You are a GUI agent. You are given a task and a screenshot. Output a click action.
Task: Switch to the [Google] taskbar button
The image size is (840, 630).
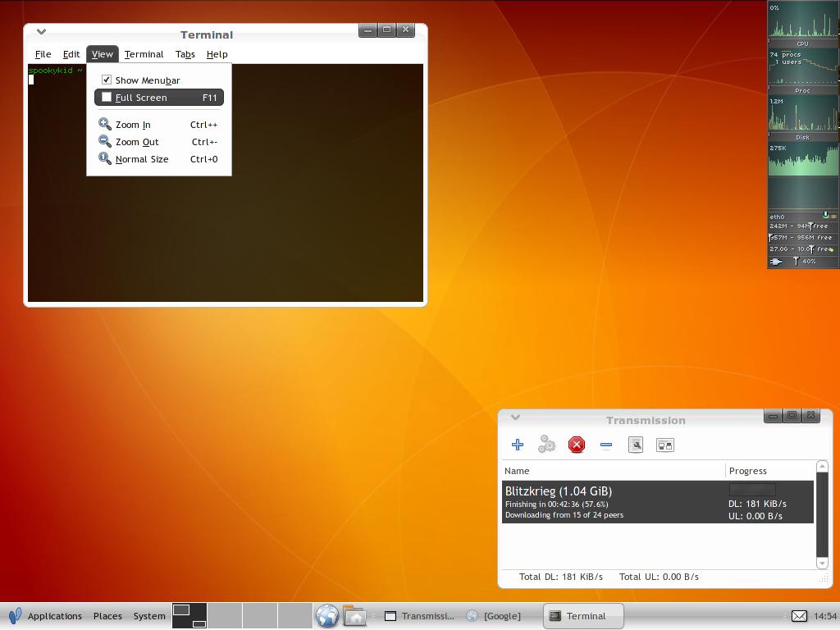(x=494, y=616)
